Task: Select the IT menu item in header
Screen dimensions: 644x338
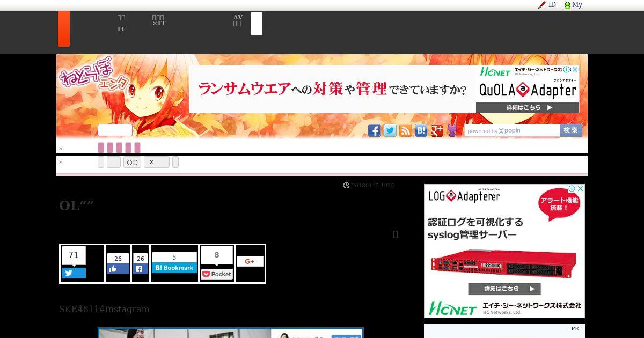Action: [x=121, y=29]
